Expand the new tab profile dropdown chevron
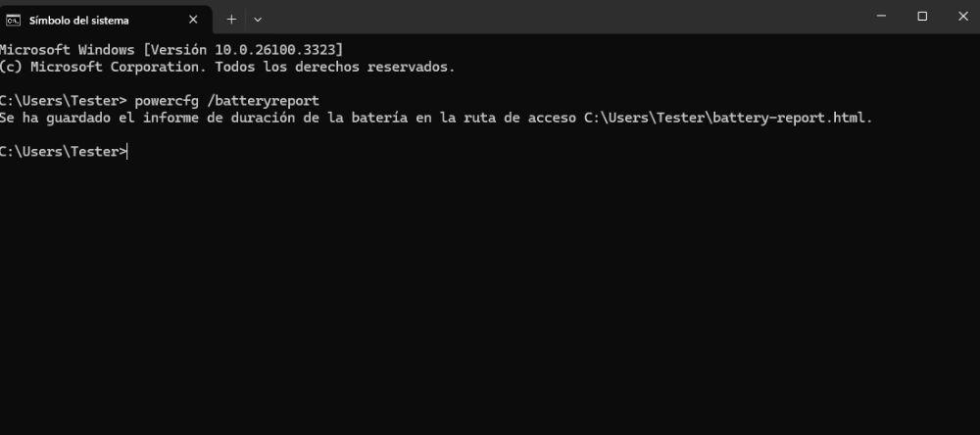The image size is (980, 435). coord(258,19)
